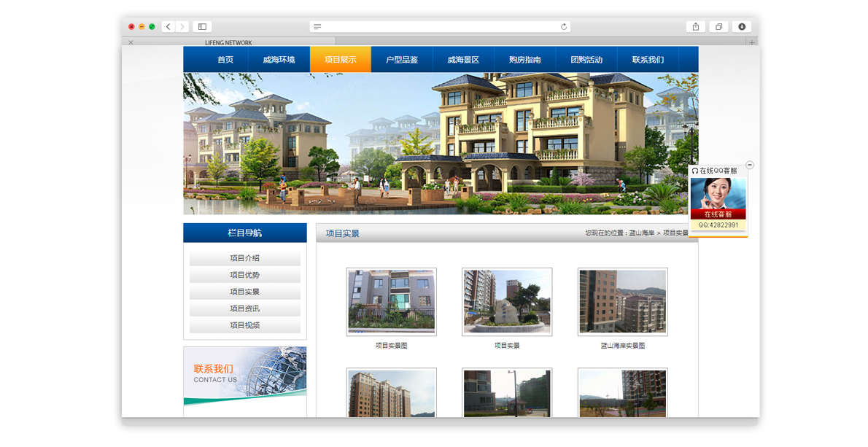Add a new tab with the plus icon
The width and height of the screenshot is (868, 447).
click(752, 42)
